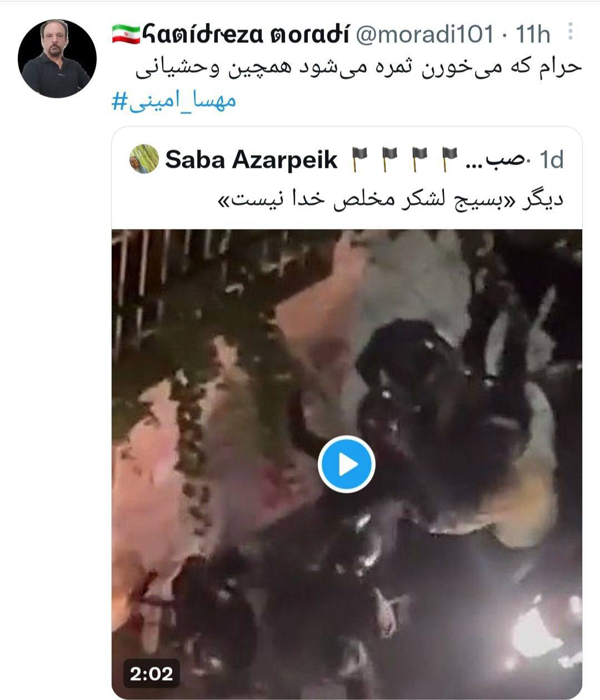Image resolution: width=600 pixels, height=700 pixels.
Task: Open the Hamidreza moradi display name
Action: tap(246, 34)
